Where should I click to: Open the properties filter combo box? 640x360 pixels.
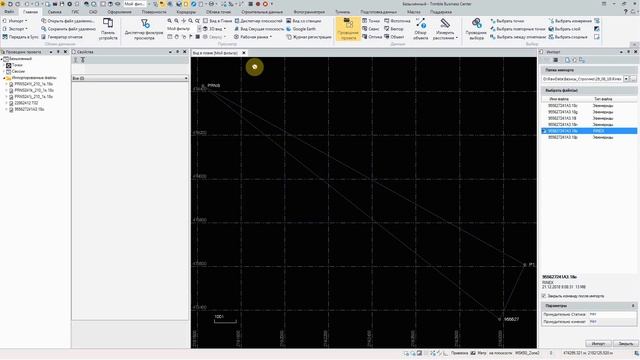pyautogui.click(x=130, y=78)
